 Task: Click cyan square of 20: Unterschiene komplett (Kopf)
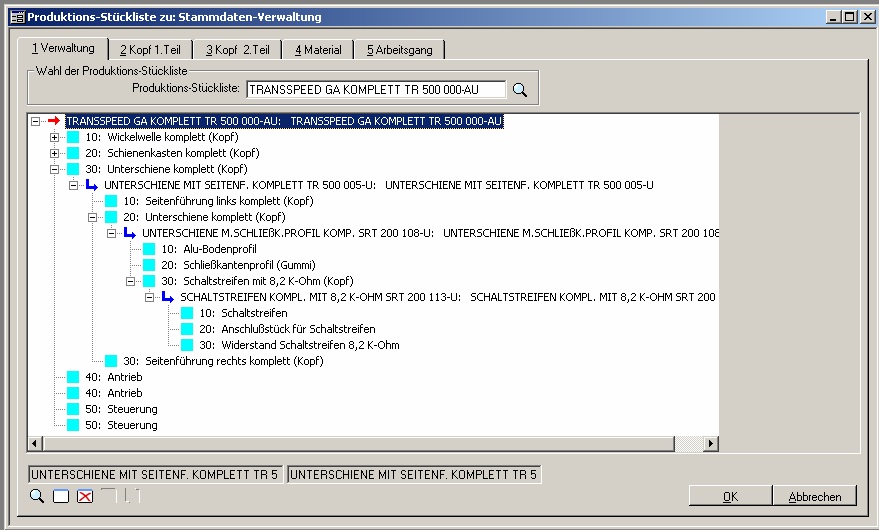[111, 216]
